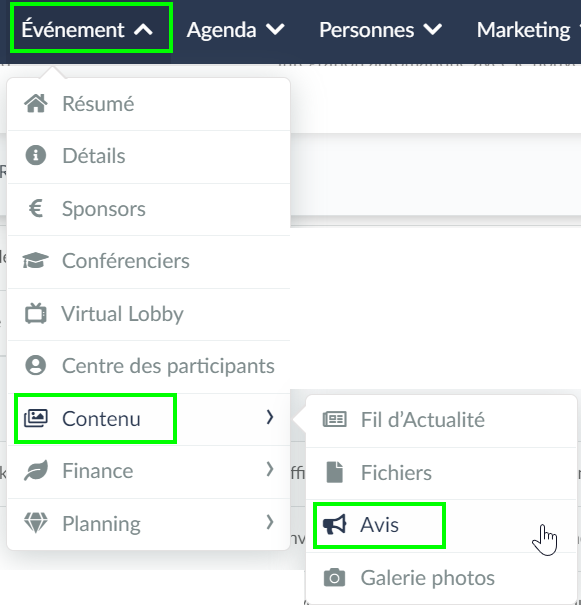581x605 pixels.
Task: Click the newspaper icon for Fil d'Actualité
Action: tap(334, 419)
